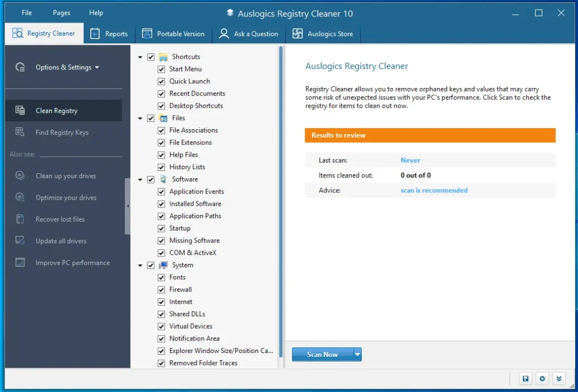
Task: Switch to the Reports tab
Action: pos(110,33)
